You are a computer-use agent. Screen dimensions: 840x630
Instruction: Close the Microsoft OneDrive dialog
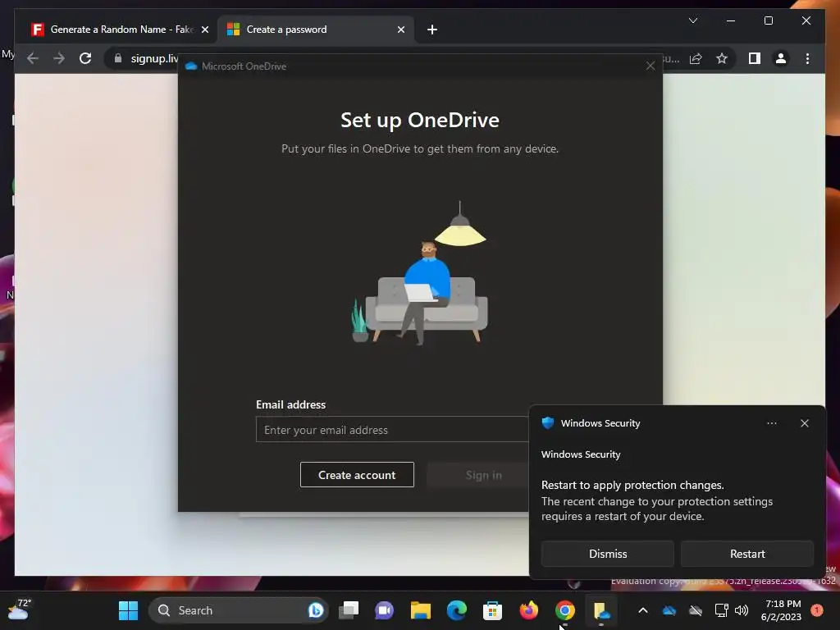click(x=651, y=66)
